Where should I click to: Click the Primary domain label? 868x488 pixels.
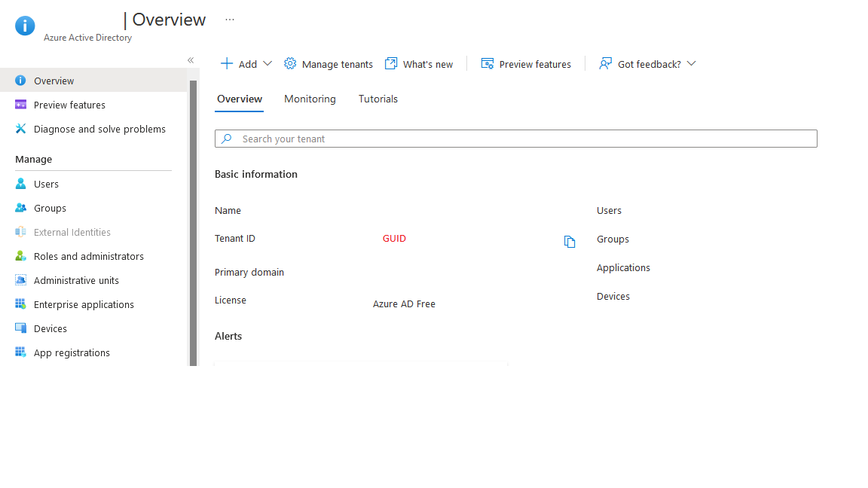point(249,272)
